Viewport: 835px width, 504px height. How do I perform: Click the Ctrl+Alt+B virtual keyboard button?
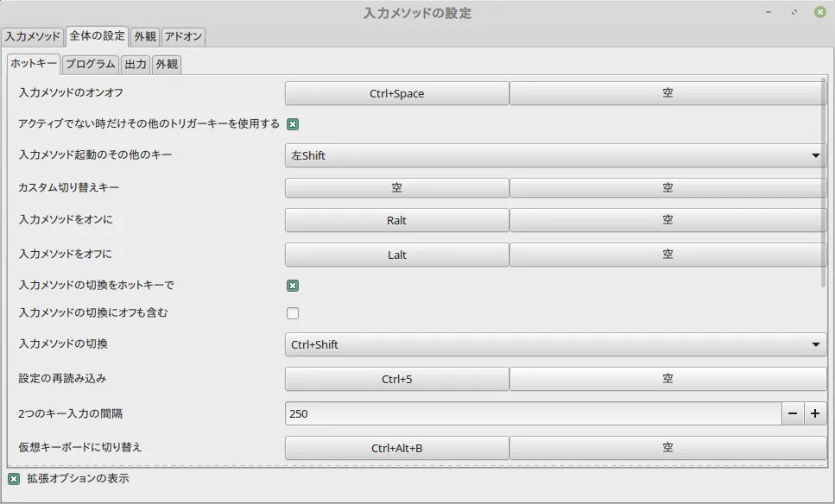tap(396, 448)
